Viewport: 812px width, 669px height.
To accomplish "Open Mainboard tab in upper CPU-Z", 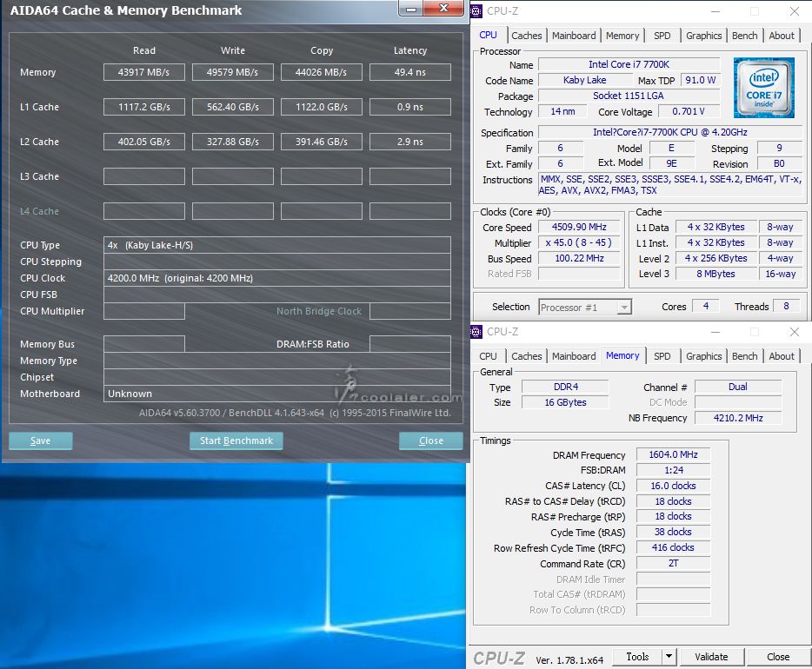I will pyautogui.click(x=574, y=36).
